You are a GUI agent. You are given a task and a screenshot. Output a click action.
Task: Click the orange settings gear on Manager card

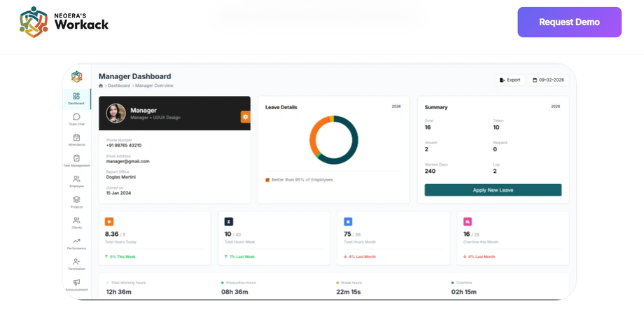coord(246,117)
